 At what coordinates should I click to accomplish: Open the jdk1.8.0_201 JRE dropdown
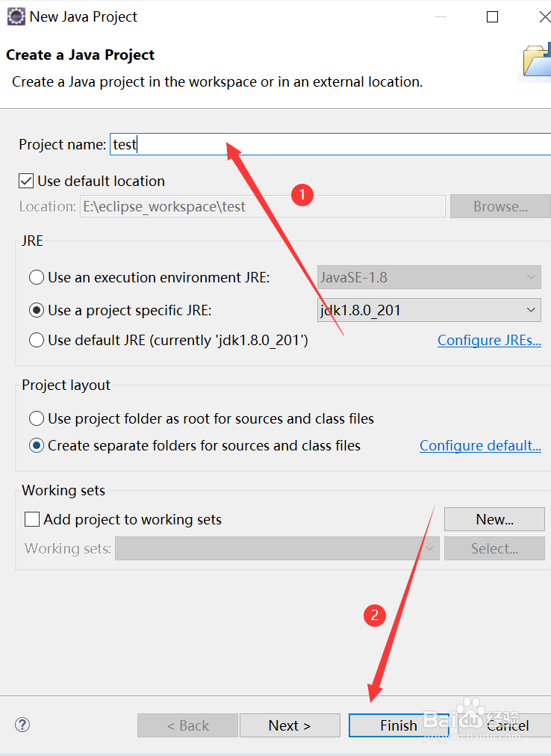tap(429, 310)
